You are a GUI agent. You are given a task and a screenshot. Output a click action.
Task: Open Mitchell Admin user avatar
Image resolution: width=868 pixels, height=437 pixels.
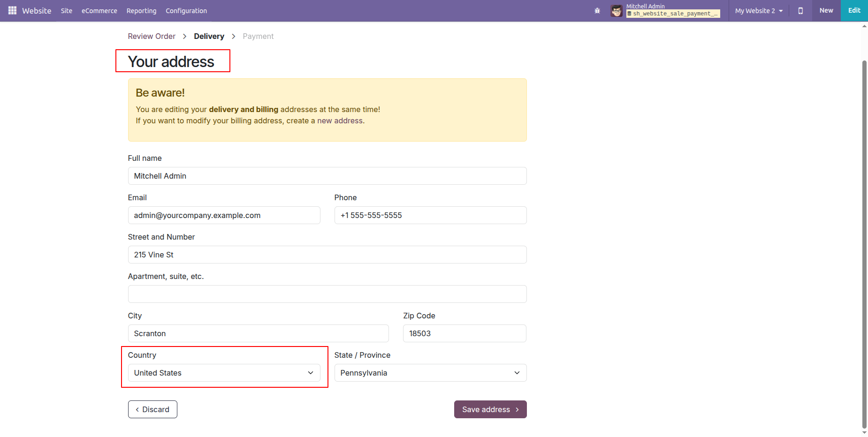[x=617, y=11]
